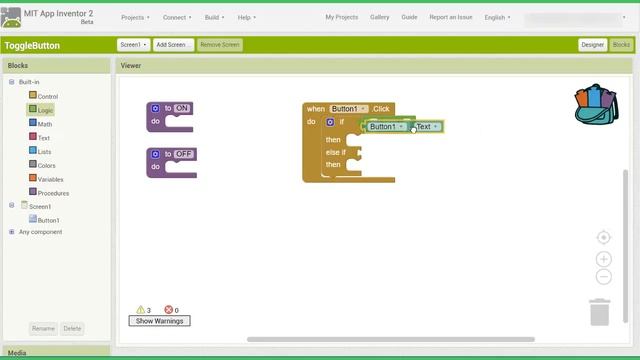Open the backpack icon in the viewer
Viewport: 640px width, 360px height.
tap(596, 104)
